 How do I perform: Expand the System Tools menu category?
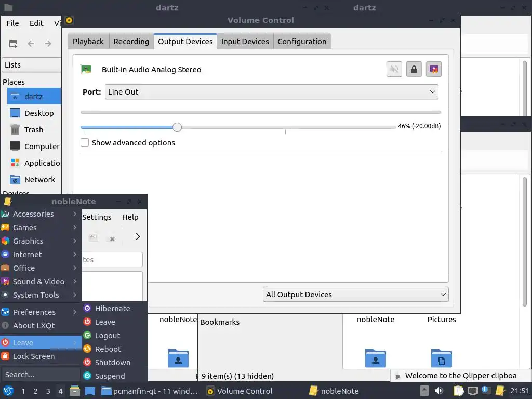coord(41,295)
